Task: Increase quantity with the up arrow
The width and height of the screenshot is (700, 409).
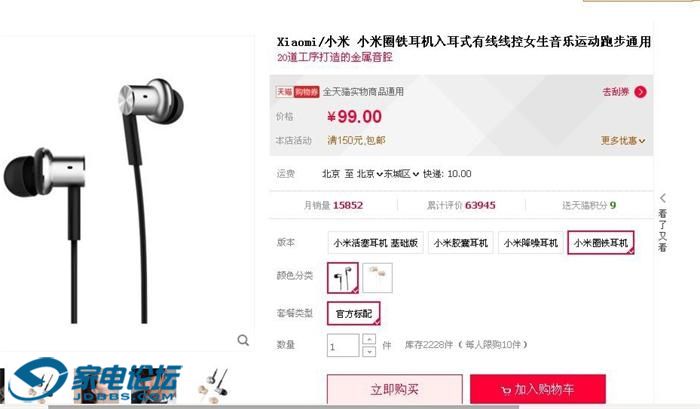Action: point(369,339)
